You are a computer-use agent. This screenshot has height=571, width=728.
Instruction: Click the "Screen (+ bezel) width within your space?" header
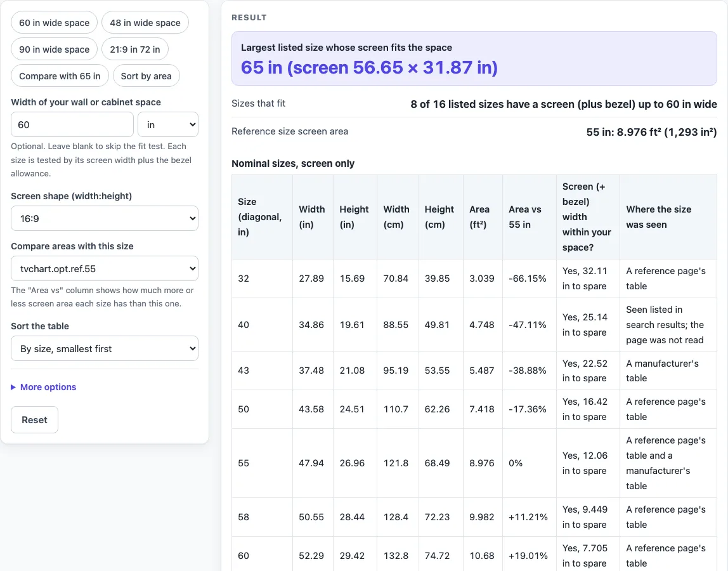coord(588,217)
